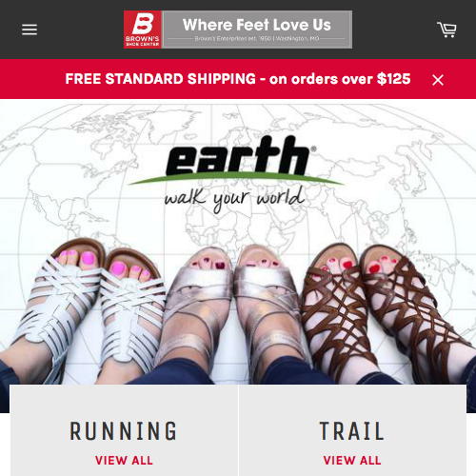The image size is (476, 476).
Task: Dismiss the free shipping banner
Action: point(438,80)
